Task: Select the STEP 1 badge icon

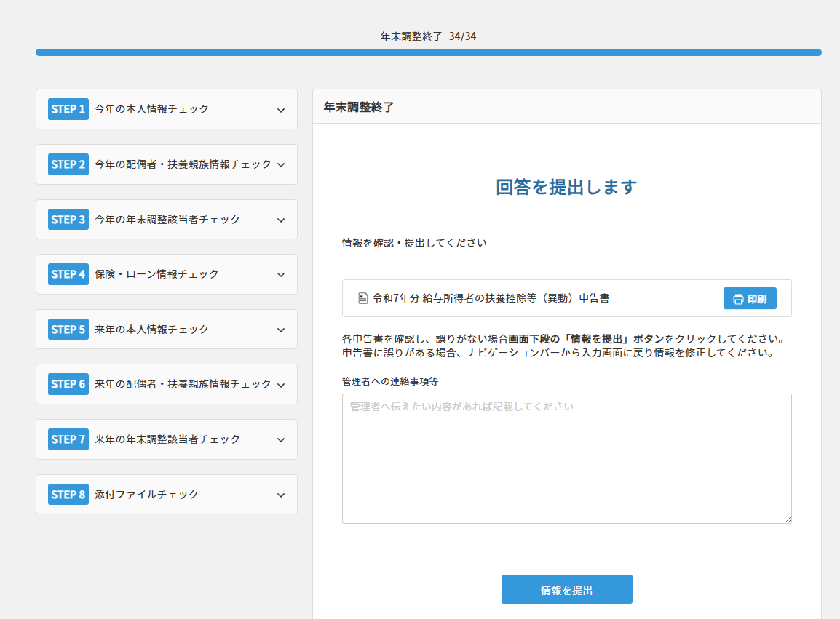Action: pos(68,109)
